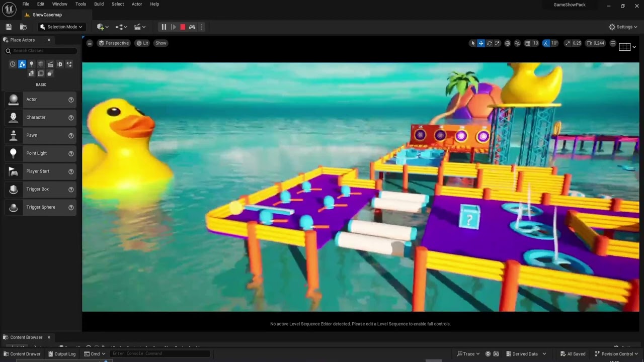This screenshot has height=362, width=644.
Task: Click the viewport layout grid icon
Action: [x=613, y=43]
